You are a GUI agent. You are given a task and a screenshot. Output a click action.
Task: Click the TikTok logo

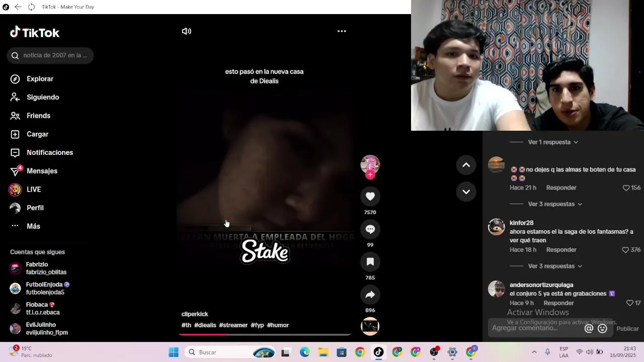pyautogui.click(x=35, y=33)
